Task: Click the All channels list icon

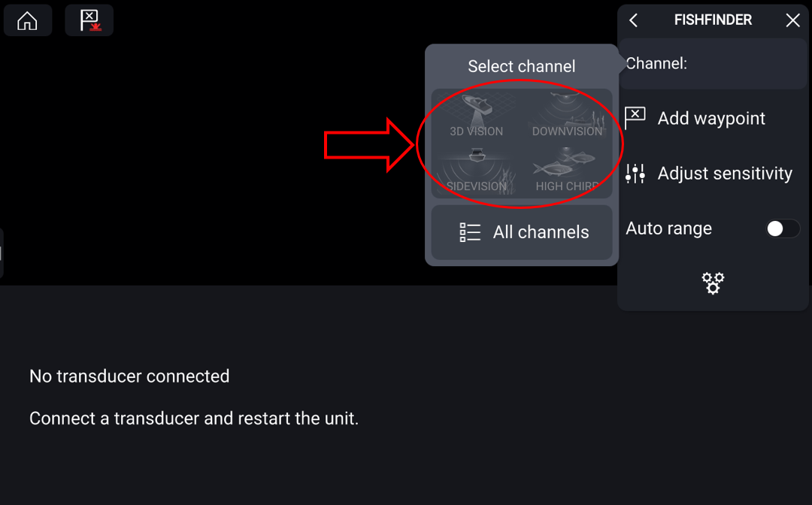Action: 470,232
